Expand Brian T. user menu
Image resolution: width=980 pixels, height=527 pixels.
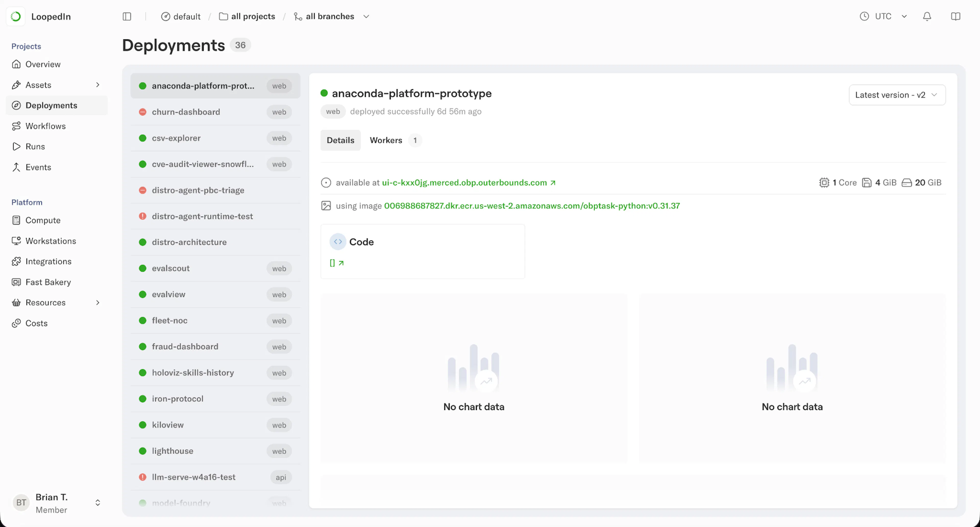pos(56,503)
